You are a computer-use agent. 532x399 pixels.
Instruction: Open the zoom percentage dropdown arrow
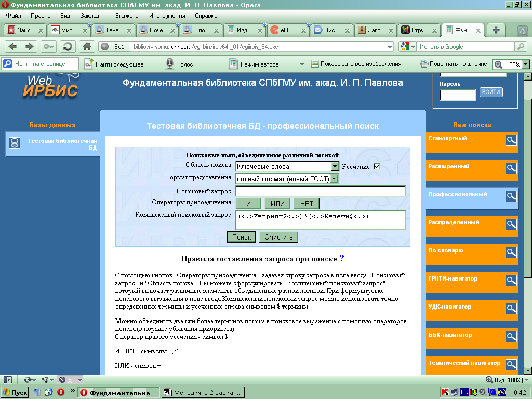(x=526, y=64)
